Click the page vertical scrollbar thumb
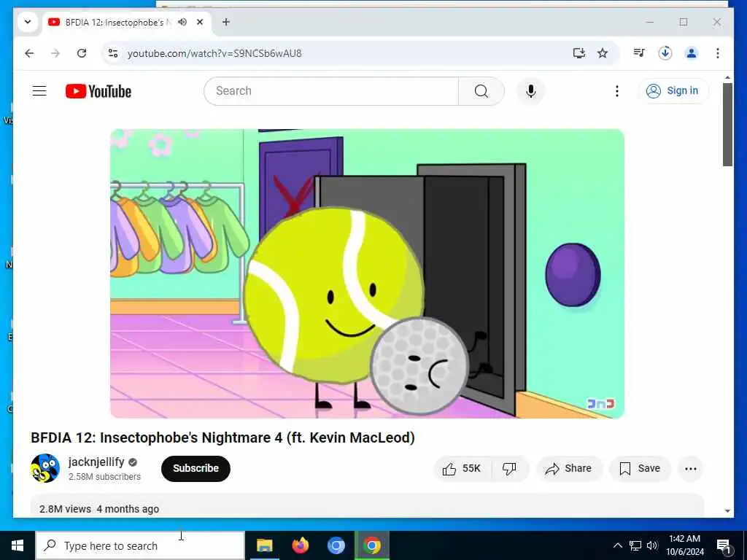747x560 pixels. tap(727, 125)
